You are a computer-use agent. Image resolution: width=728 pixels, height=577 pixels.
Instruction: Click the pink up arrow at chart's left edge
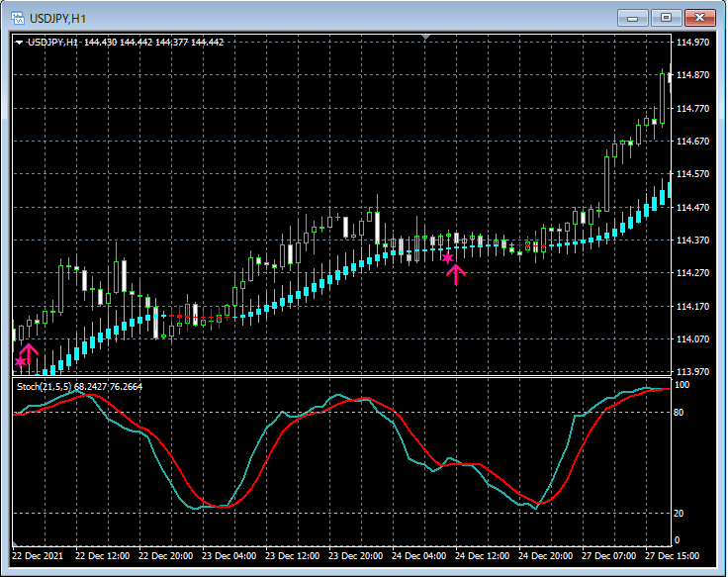29,354
